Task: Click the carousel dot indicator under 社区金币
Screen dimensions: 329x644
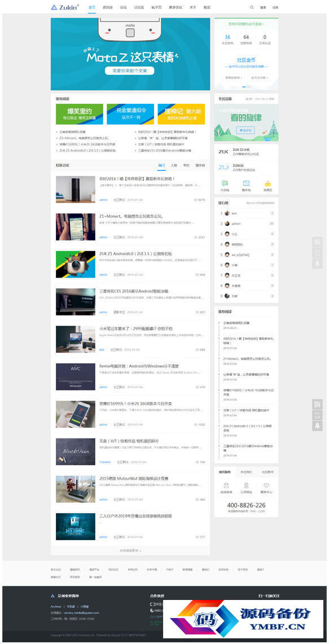Action: click(246, 87)
